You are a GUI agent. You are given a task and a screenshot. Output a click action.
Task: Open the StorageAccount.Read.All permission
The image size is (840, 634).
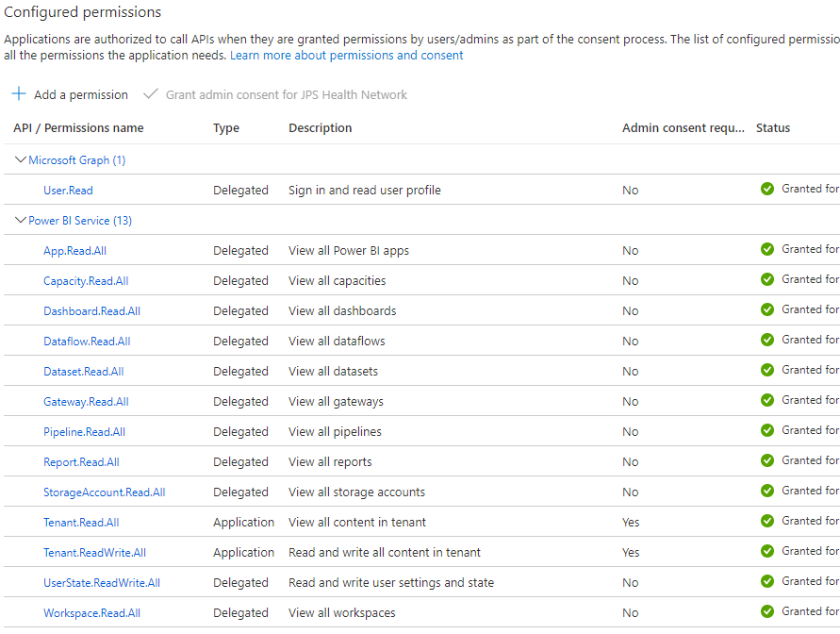(105, 492)
